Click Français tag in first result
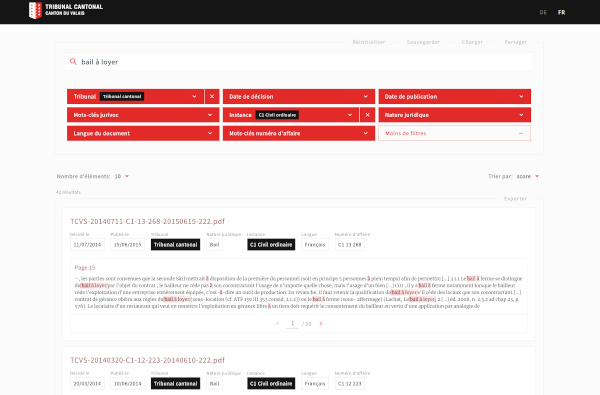600x395 pixels. 315,245
